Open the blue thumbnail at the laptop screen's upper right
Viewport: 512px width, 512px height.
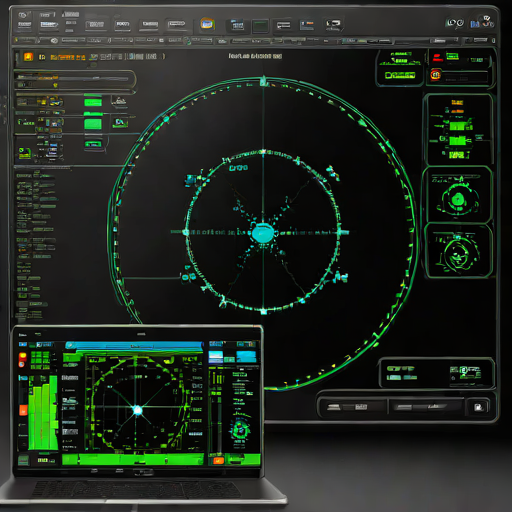click(246, 356)
